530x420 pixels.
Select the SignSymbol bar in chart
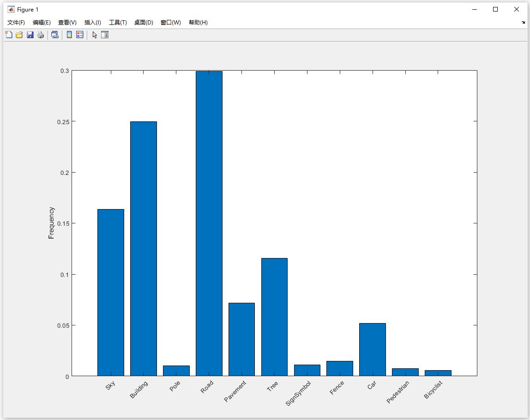tap(307, 370)
